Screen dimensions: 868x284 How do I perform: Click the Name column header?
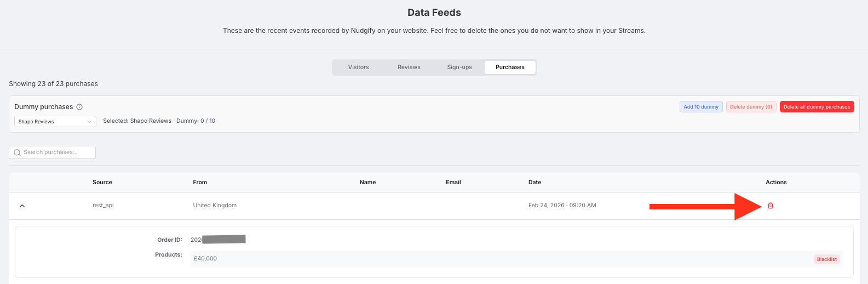pyautogui.click(x=367, y=182)
